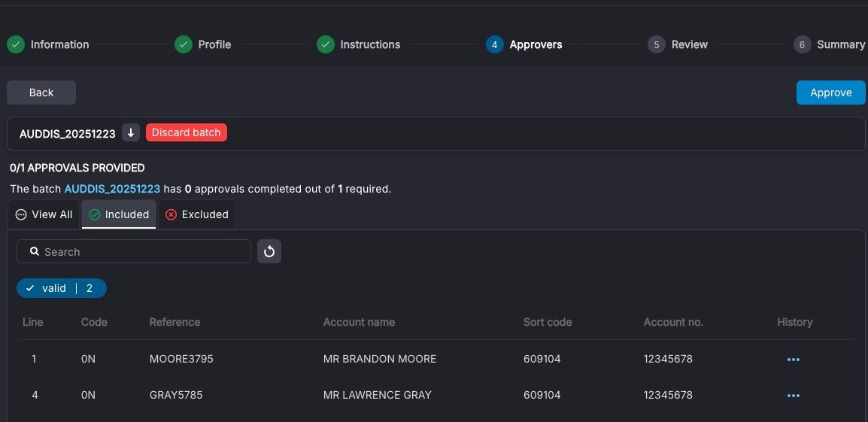The image size is (868, 422).
Task: Click account no. 12345678 in Moore row
Action: point(668,360)
